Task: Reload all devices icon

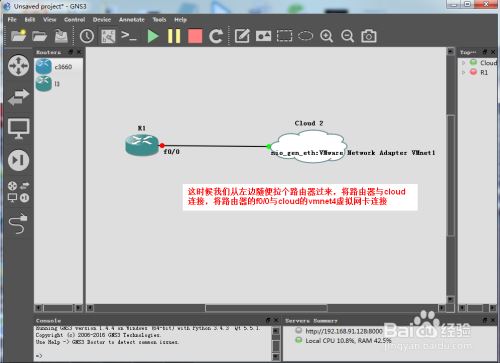Action: (x=216, y=36)
